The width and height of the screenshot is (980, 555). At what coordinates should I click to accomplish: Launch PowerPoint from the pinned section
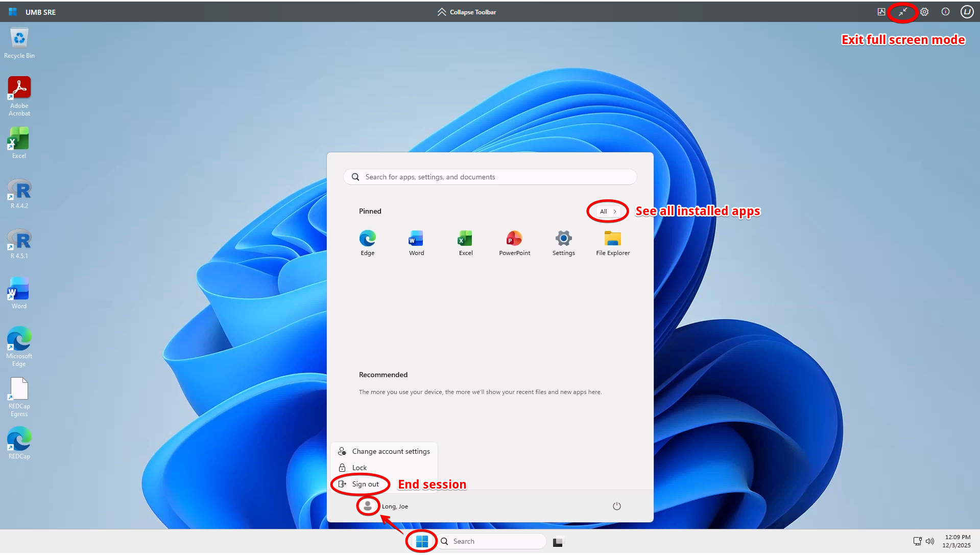514,243
